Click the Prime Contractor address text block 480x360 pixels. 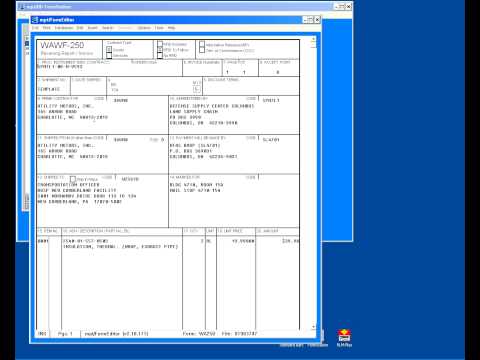coord(73,112)
